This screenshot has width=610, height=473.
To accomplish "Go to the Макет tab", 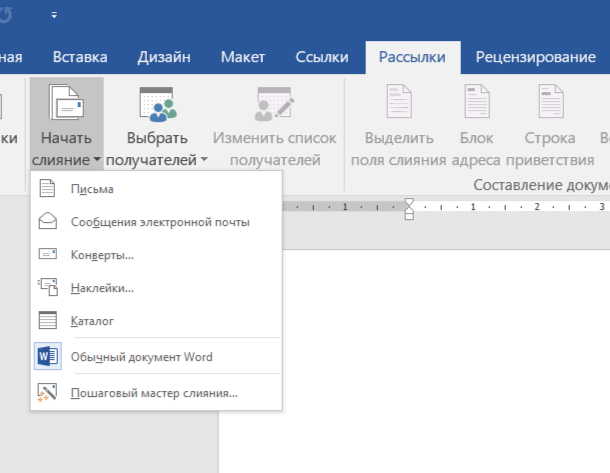I will tap(243, 58).
